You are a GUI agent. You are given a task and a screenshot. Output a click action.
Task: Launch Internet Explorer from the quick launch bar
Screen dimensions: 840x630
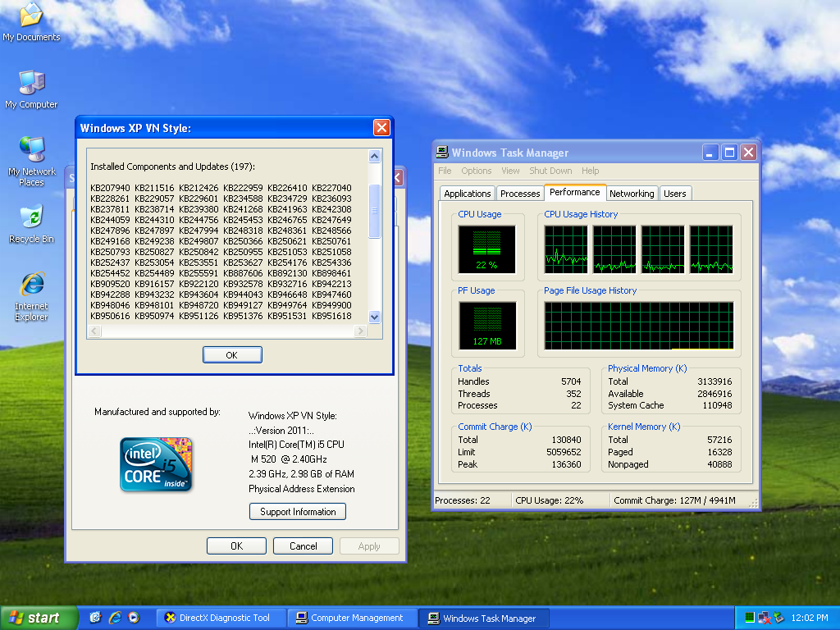115,618
